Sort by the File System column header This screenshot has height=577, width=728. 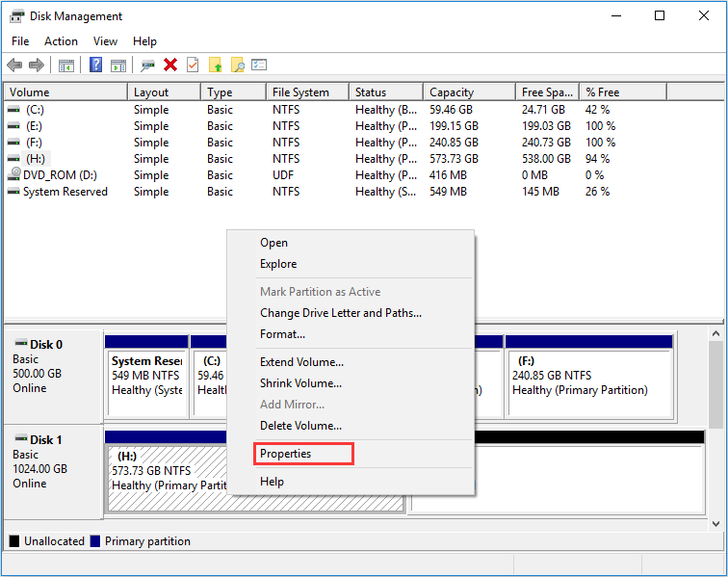click(x=308, y=92)
